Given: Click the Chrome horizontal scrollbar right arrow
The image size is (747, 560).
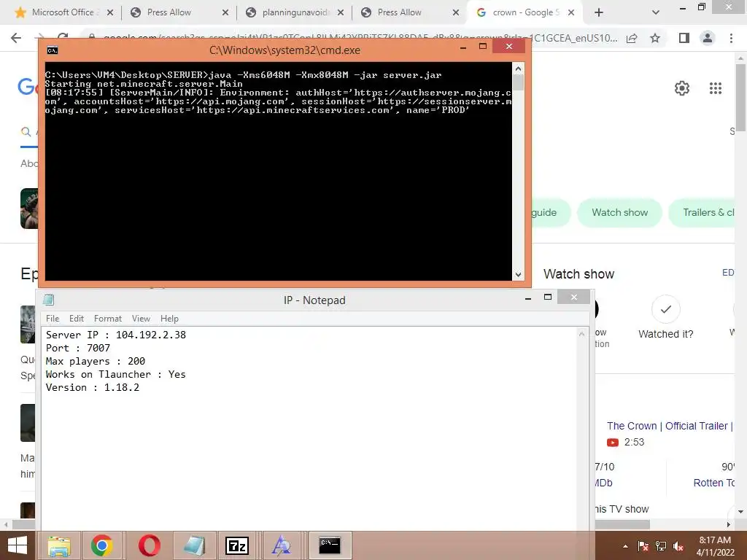Looking at the screenshot, I should (x=729, y=524).
